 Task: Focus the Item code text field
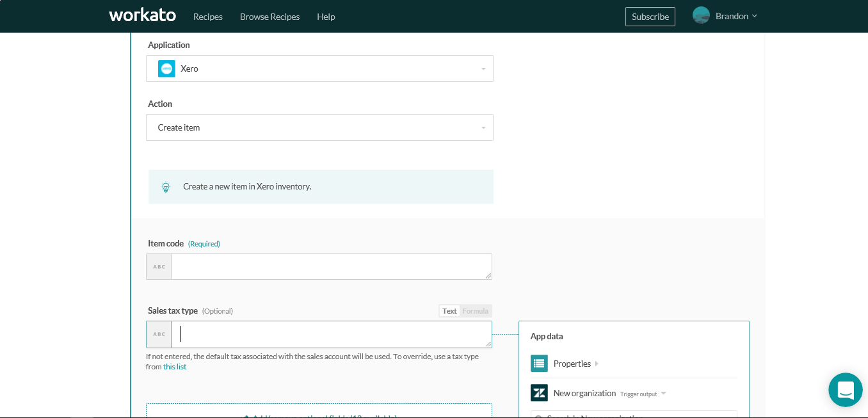click(x=330, y=266)
